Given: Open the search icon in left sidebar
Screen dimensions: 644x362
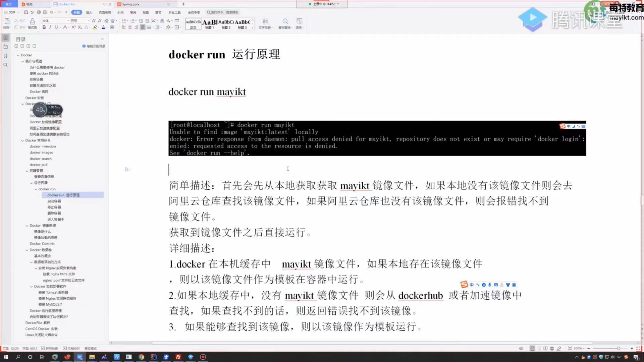Looking at the screenshot, I should (x=5, y=65).
